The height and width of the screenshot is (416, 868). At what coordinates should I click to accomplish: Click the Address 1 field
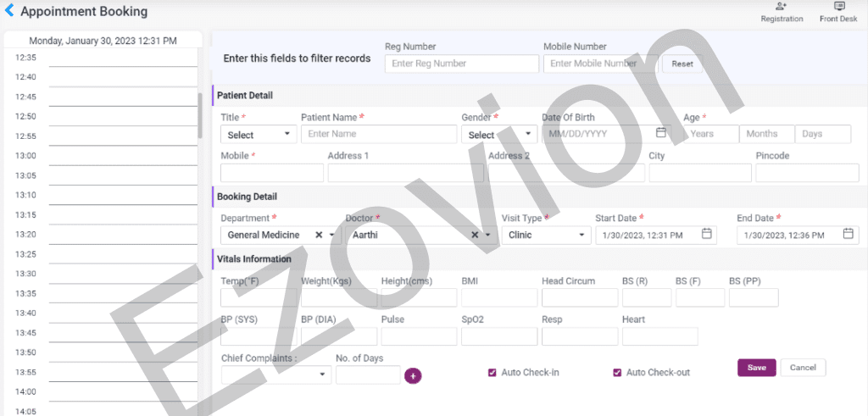[x=406, y=173]
